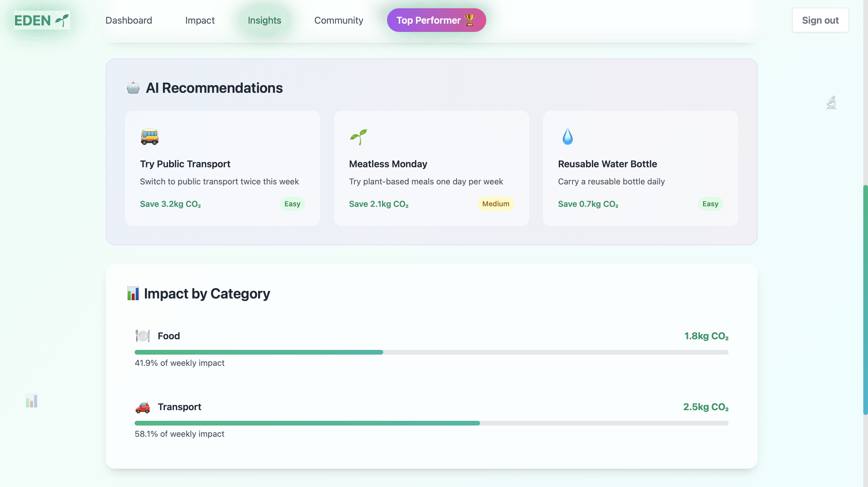Click the seedling icon on Meatless Monday card

coord(358,137)
